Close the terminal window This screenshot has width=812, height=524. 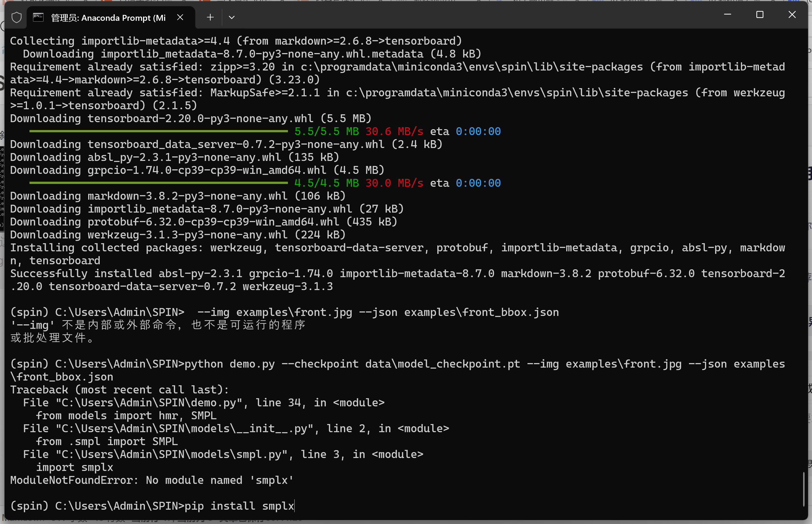coord(792,15)
